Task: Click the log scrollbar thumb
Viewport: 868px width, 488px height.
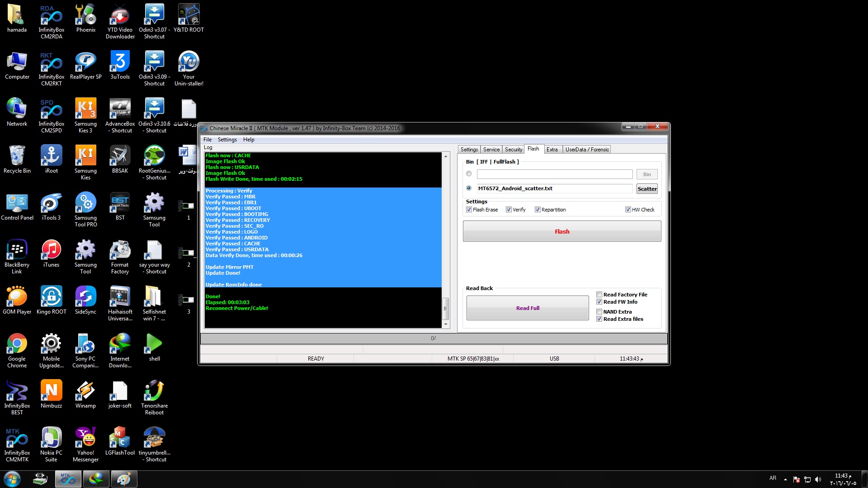Action: click(x=446, y=309)
